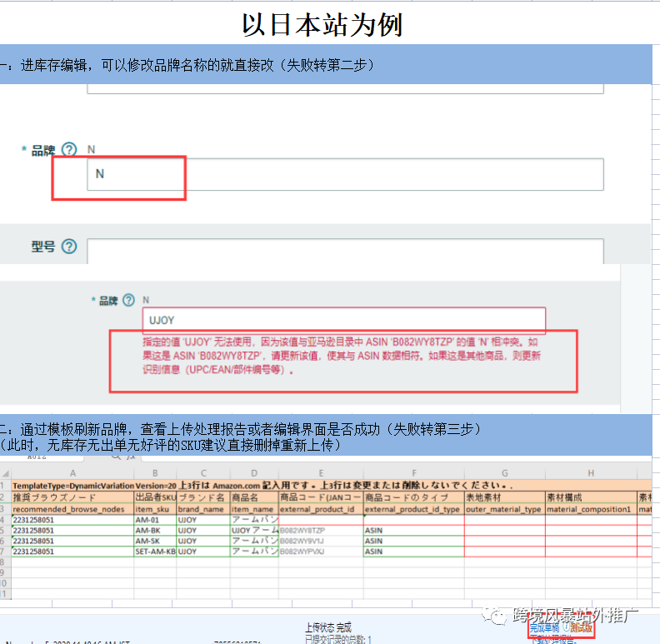
Task: Select browse node 2231258051 in SET-AM-KB row
Action: [72, 552]
